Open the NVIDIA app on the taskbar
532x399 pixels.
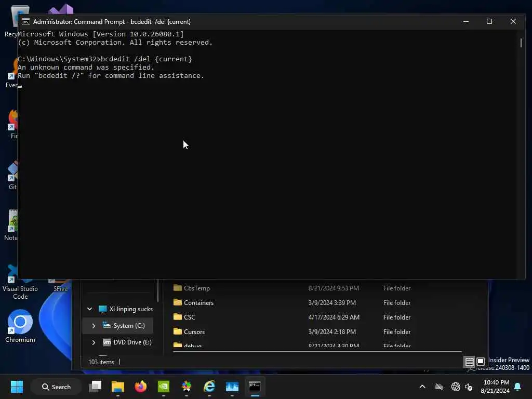pyautogui.click(x=164, y=387)
